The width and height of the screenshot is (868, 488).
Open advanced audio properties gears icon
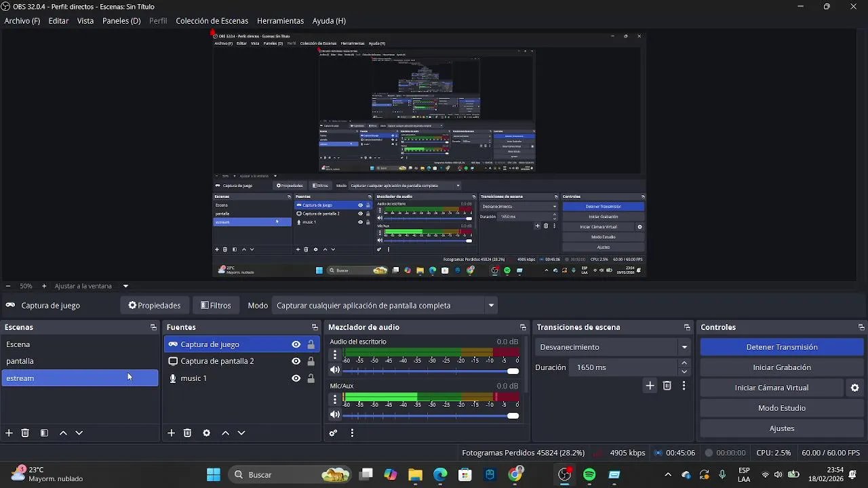click(333, 433)
